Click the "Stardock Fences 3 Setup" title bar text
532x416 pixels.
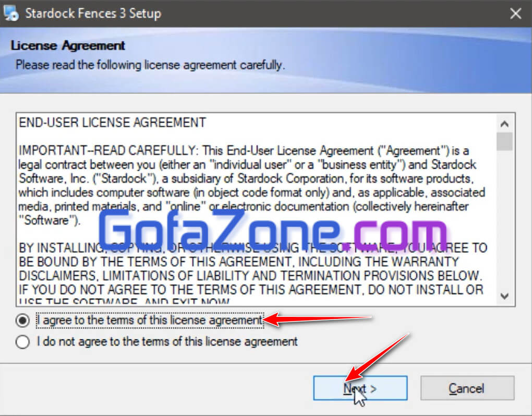pyautogui.click(x=93, y=14)
